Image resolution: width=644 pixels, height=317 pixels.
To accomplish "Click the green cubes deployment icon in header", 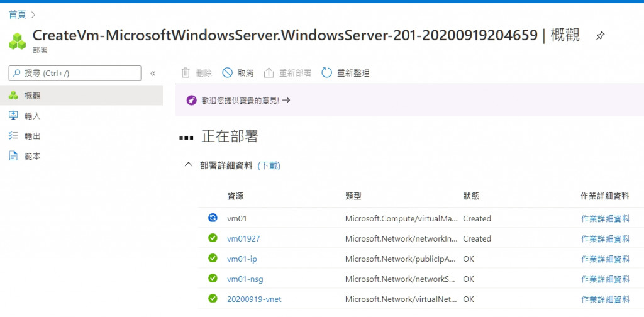I will [x=17, y=41].
